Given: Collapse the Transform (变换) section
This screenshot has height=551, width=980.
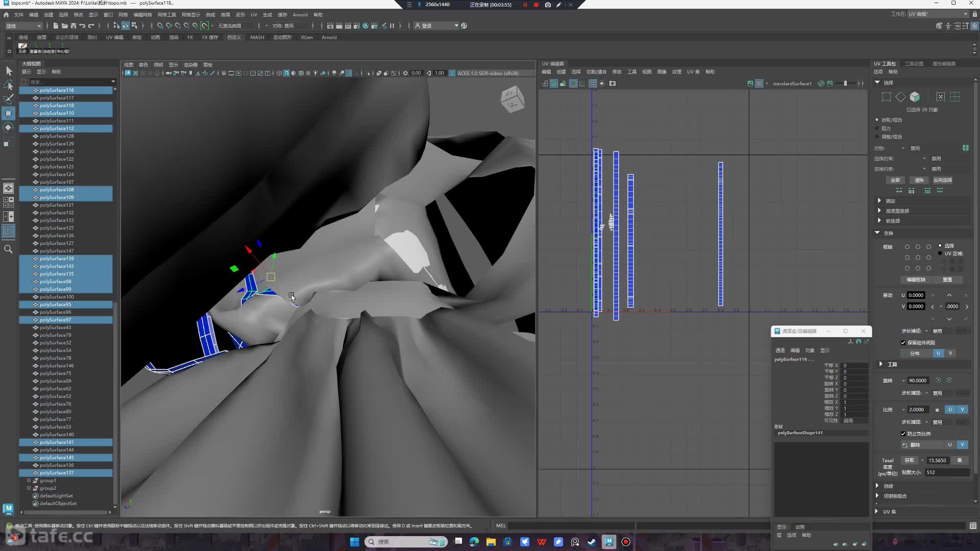Looking at the screenshot, I should [877, 233].
